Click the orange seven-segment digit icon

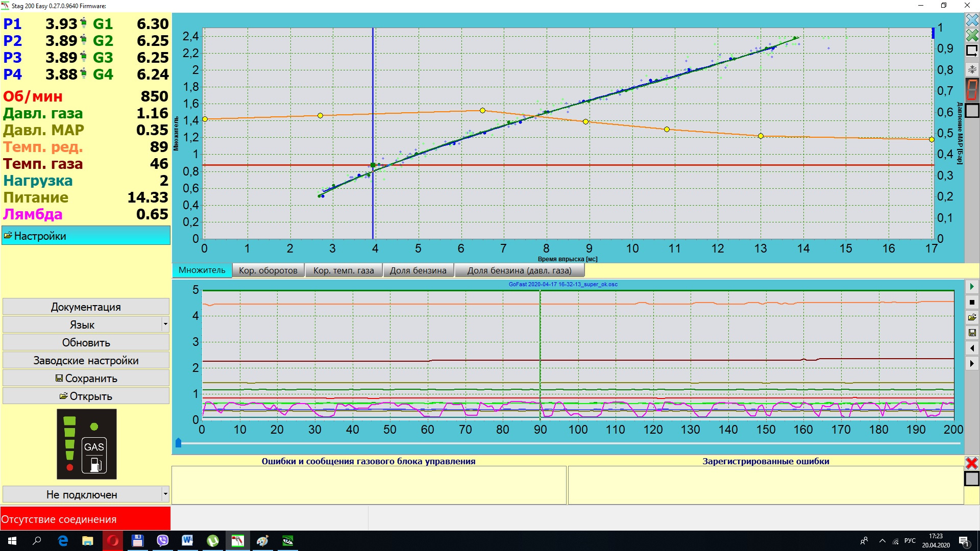[x=972, y=89]
